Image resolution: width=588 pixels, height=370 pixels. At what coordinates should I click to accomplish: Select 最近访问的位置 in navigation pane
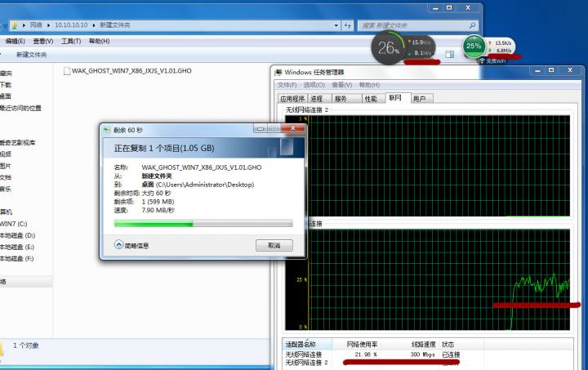click(x=20, y=109)
